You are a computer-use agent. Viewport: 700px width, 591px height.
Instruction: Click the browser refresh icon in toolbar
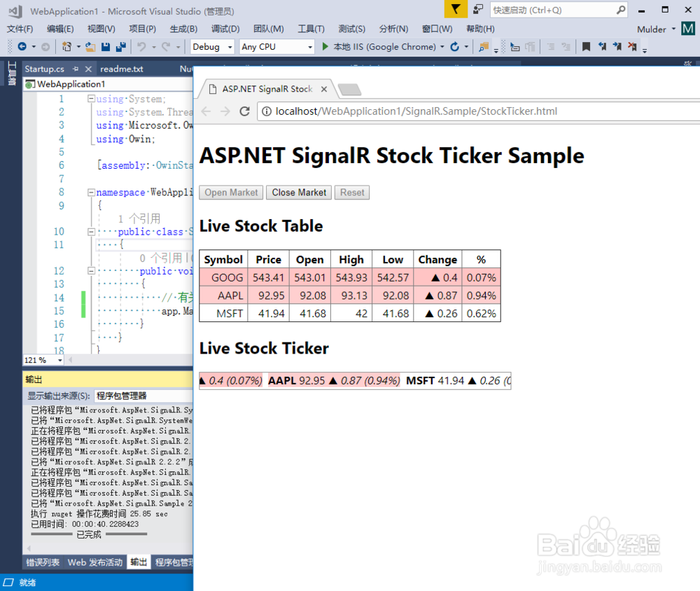(x=454, y=46)
